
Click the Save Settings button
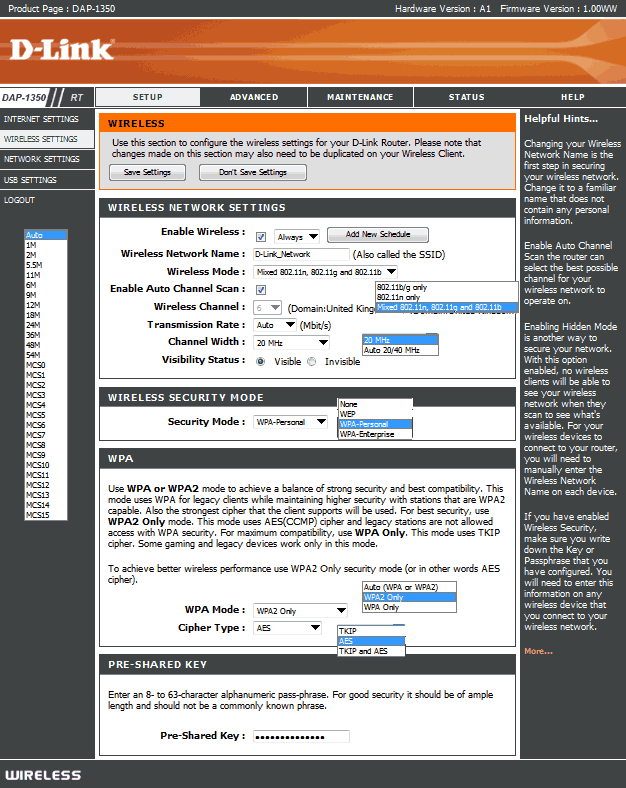point(147,172)
